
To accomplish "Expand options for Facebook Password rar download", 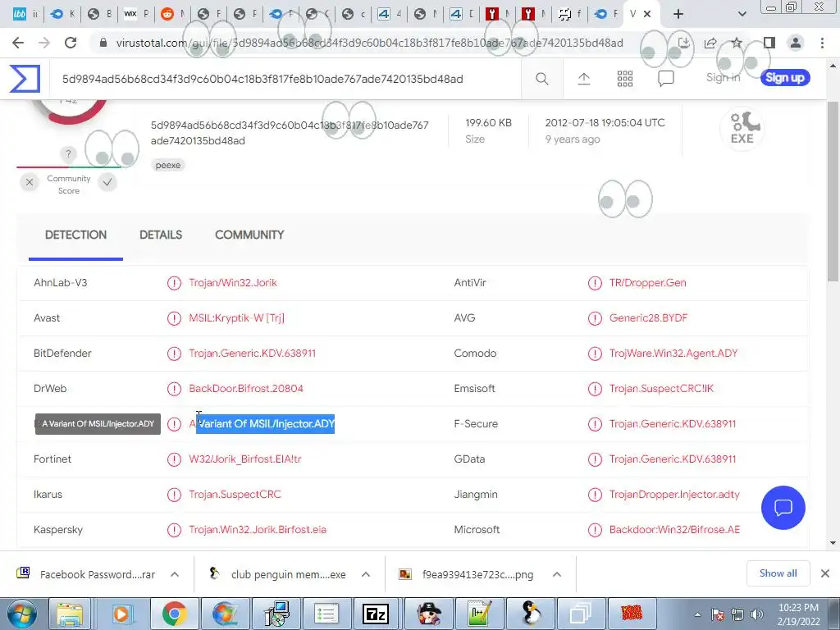I will [175, 574].
